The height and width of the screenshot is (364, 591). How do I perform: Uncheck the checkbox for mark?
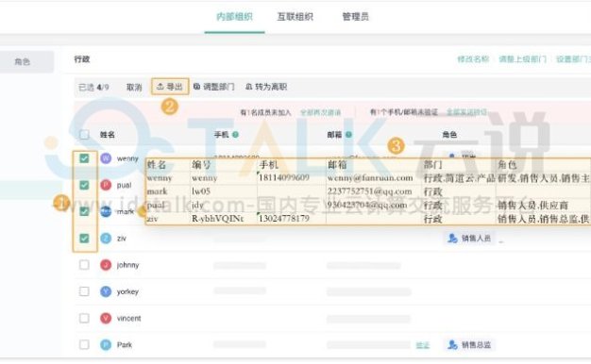click(84, 211)
